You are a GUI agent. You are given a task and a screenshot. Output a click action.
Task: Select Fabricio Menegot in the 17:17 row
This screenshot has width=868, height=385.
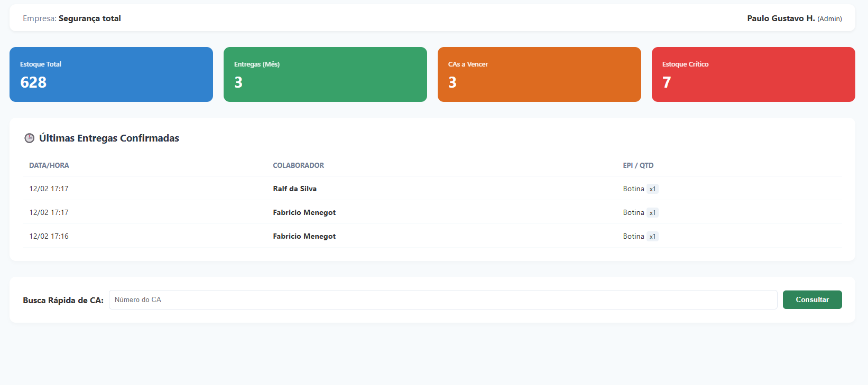304,212
